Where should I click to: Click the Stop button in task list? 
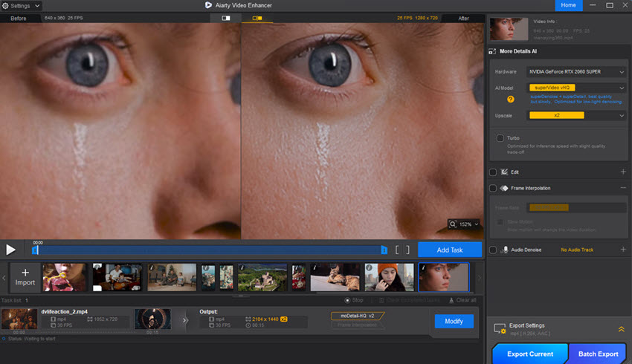[x=354, y=300]
